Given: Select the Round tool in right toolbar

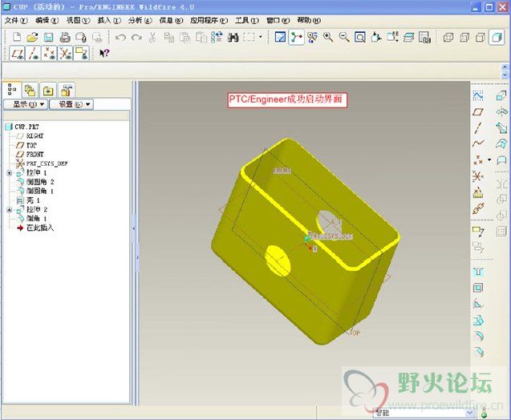Looking at the screenshot, I should click(478, 336).
